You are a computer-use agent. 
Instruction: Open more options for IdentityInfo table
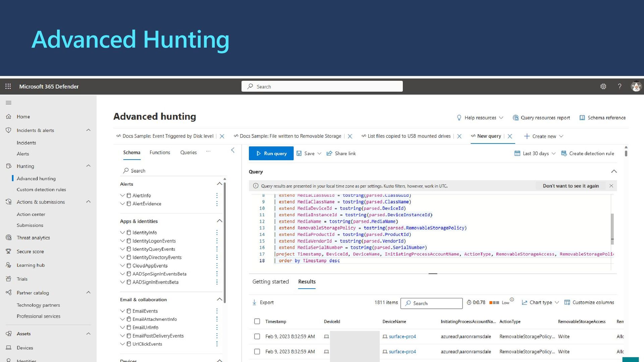point(217,233)
